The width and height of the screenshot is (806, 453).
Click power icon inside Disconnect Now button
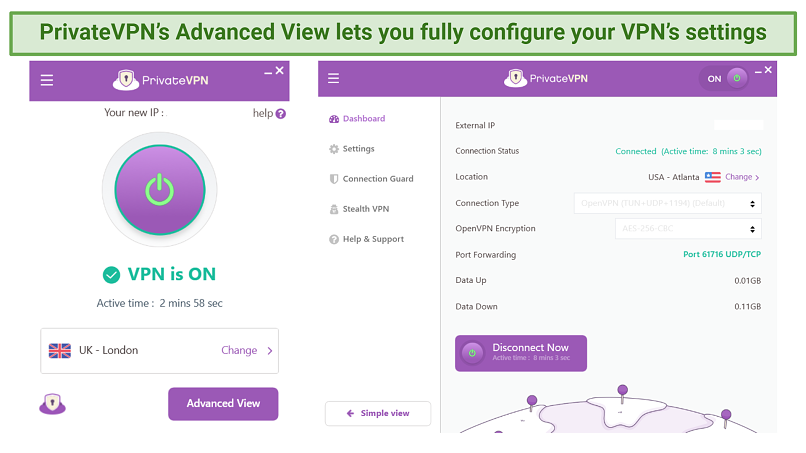coord(472,353)
